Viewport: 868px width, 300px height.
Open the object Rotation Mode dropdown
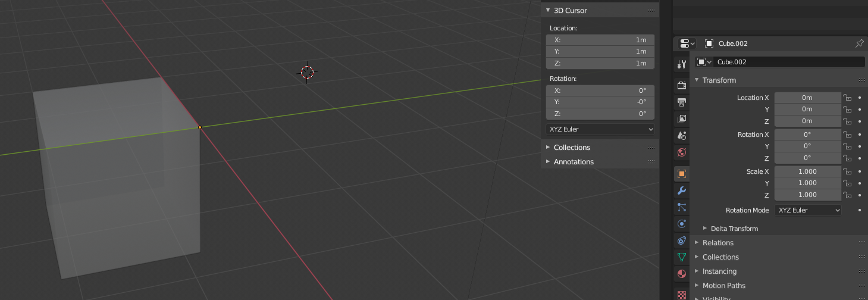click(x=808, y=210)
